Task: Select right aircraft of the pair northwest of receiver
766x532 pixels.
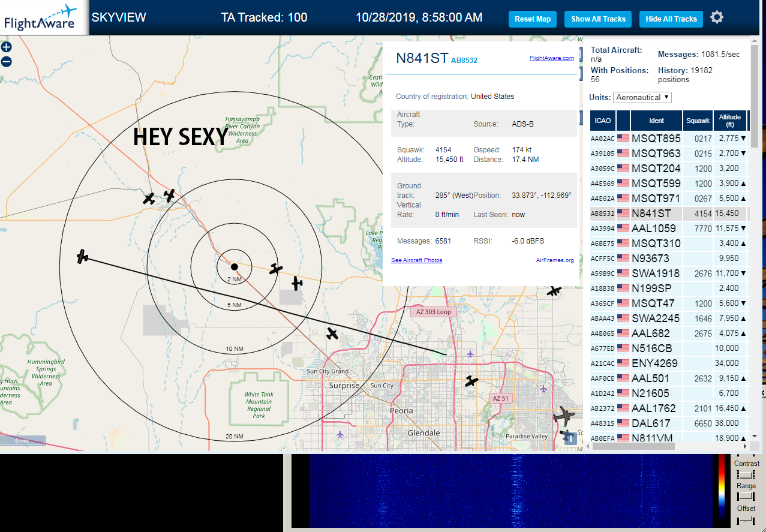Action: coord(170,195)
